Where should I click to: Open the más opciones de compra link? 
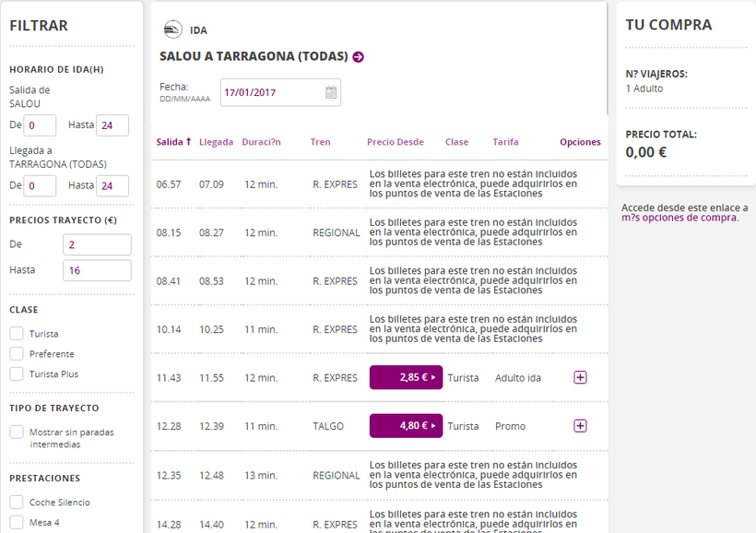pos(679,218)
